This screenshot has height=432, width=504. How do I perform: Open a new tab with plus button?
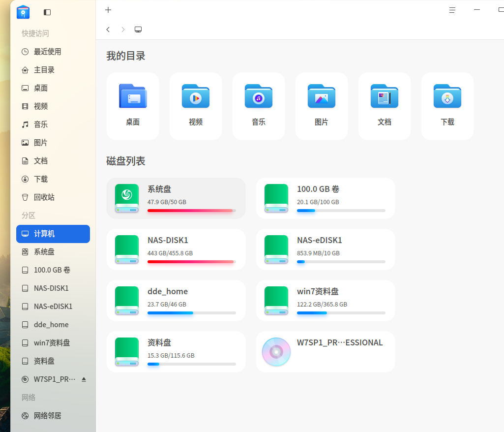108,10
